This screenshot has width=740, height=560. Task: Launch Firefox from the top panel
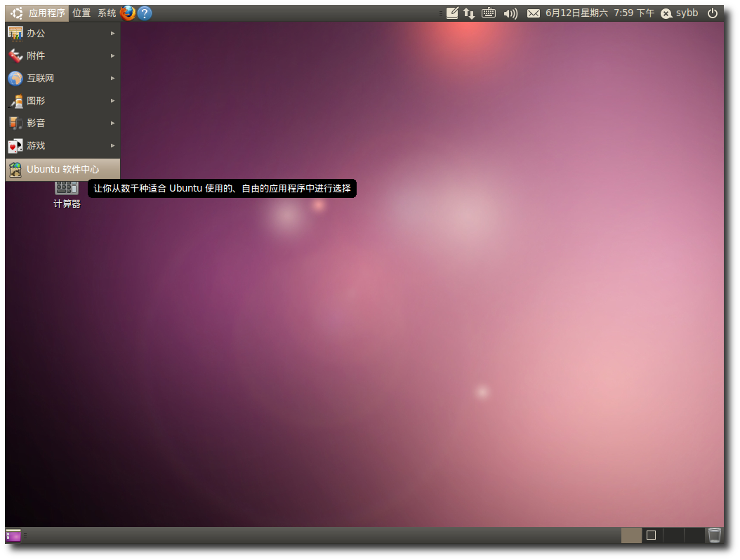(128, 13)
